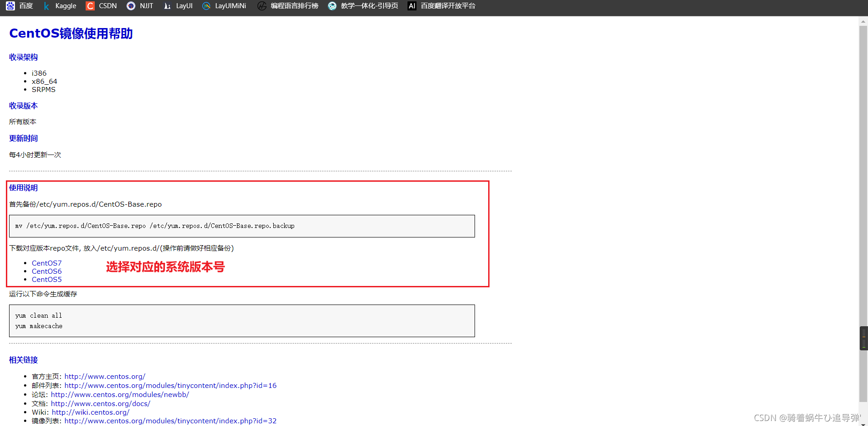
Task: Open the 百度翻译开放平台 bookmark icon
Action: (x=412, y=6)
